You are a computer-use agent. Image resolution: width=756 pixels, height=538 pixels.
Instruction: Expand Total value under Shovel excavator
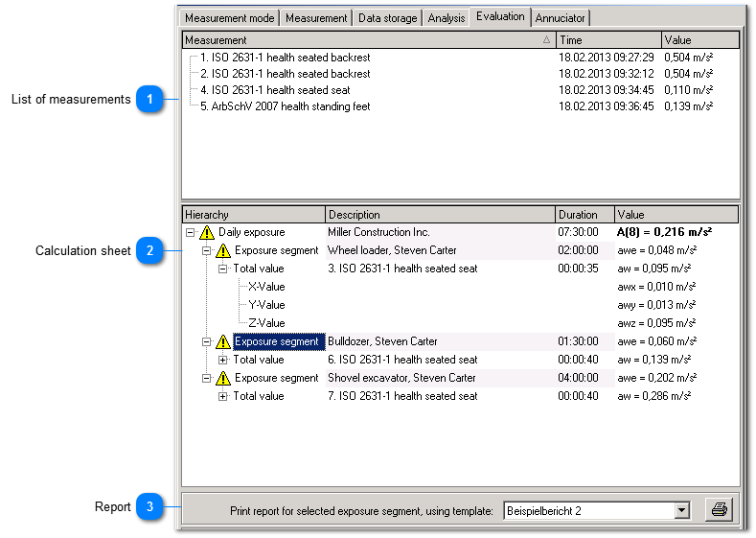[223, 396]
